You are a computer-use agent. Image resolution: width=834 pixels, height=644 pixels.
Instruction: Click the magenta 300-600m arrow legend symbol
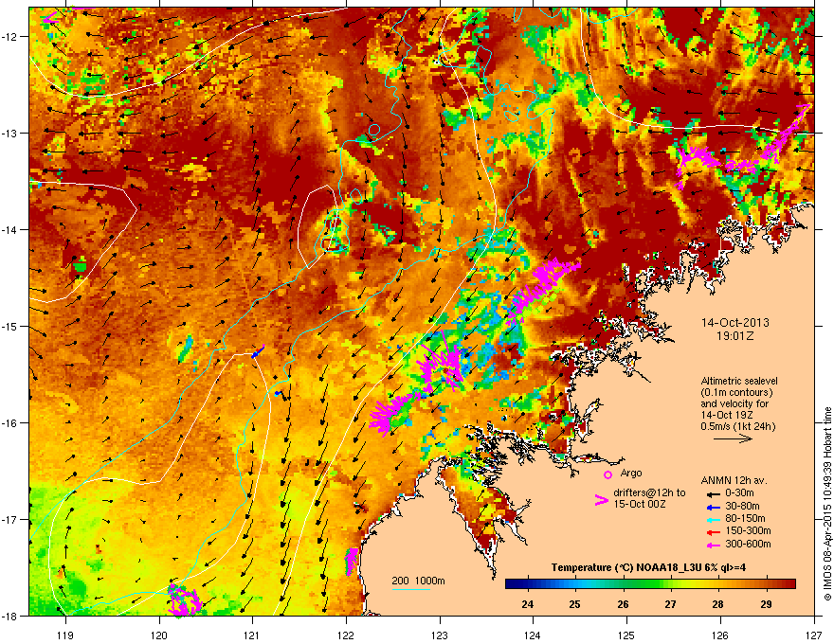[713, 545]
